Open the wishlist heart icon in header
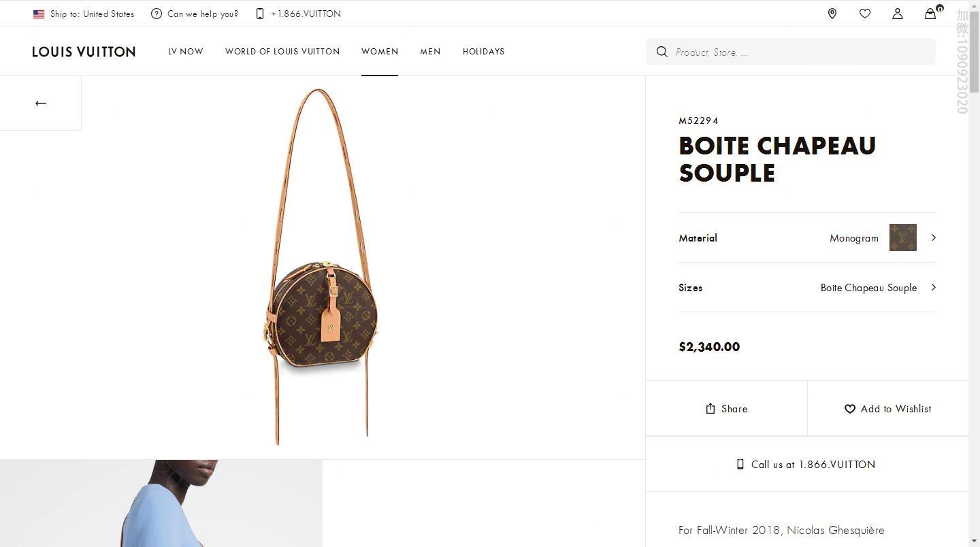 click(x=864, y=14)
